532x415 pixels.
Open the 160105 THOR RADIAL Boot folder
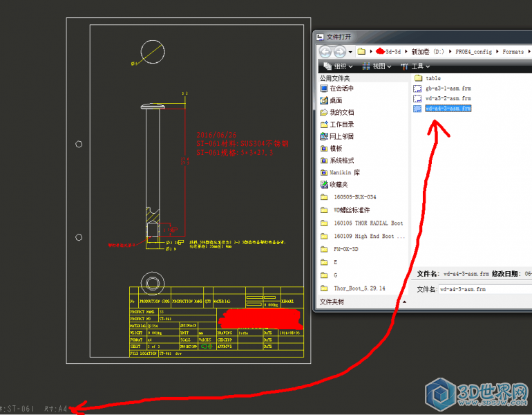(x=361, y=223)
